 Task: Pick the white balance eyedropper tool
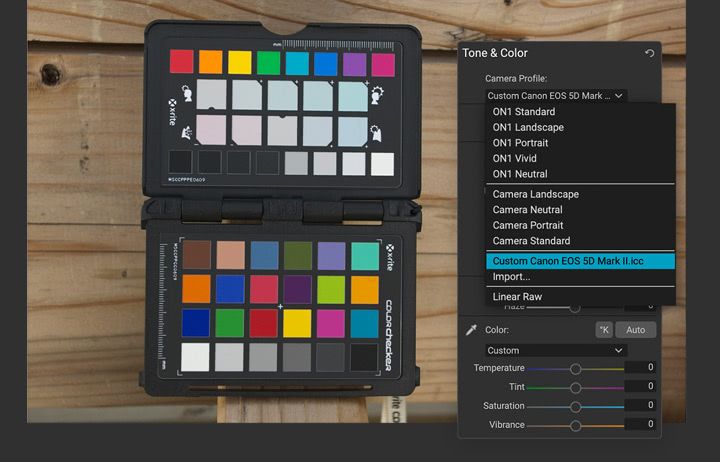pyautogui.click(x=471, y=330)
